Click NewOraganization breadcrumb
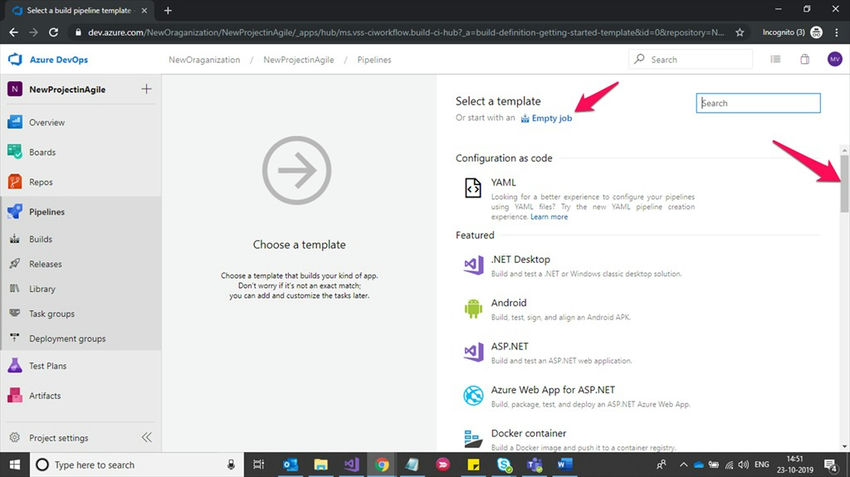This screenshot has width=850, height=477. (204, 60)
